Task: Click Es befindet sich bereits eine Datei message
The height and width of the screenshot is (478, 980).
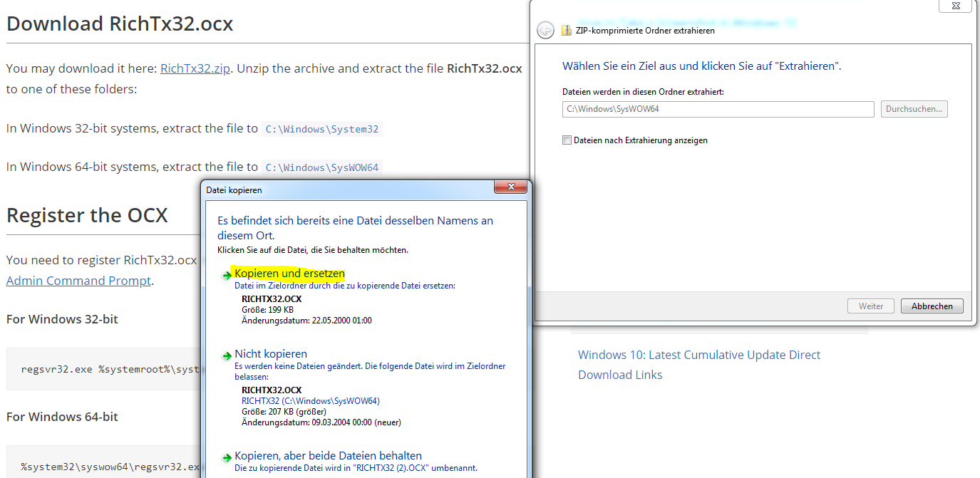Action: click(x=355, y=228)
